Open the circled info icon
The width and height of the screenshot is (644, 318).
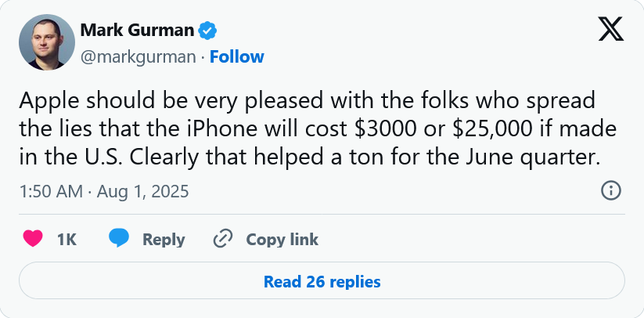coord(610,190)
